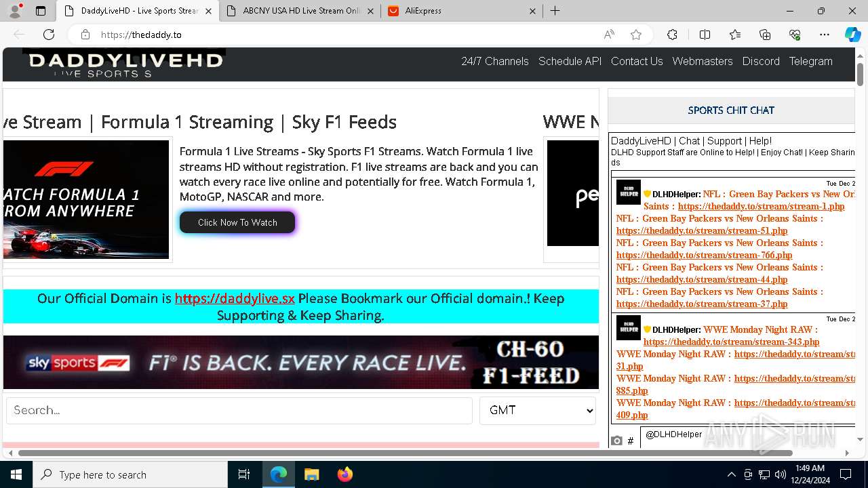Image resolution: width=868 pixels, height=488 pixels.
Task: Click the hash symbol in chat
Action: coord(630,441)
